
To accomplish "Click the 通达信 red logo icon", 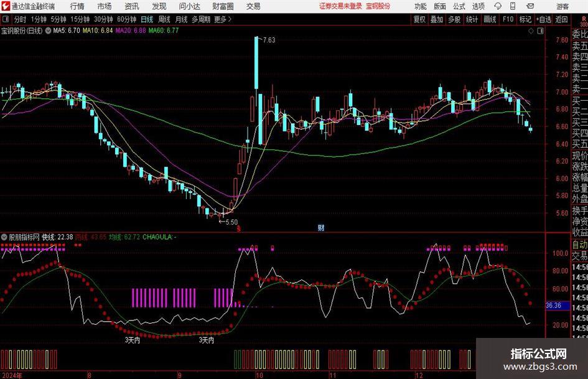I will point(6,6).
